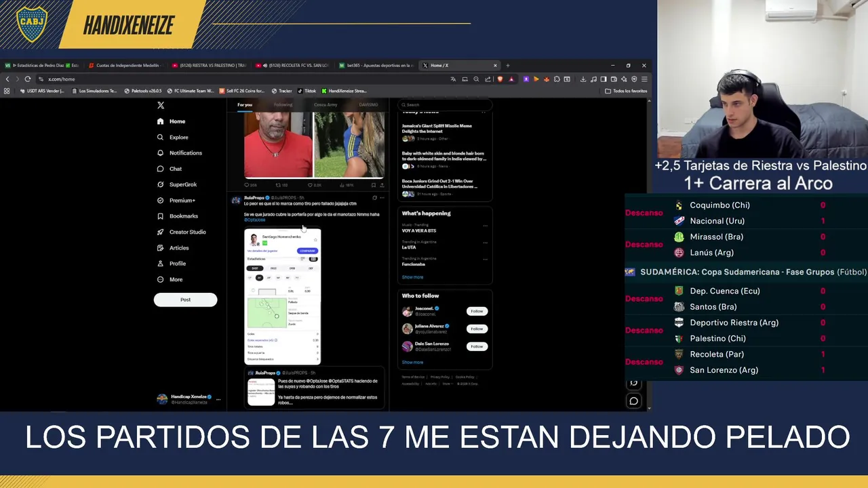Open options for the Funcionaba trend
Image resolution: width=868 pixels, height=488 pixels.
tap(485, 260)
